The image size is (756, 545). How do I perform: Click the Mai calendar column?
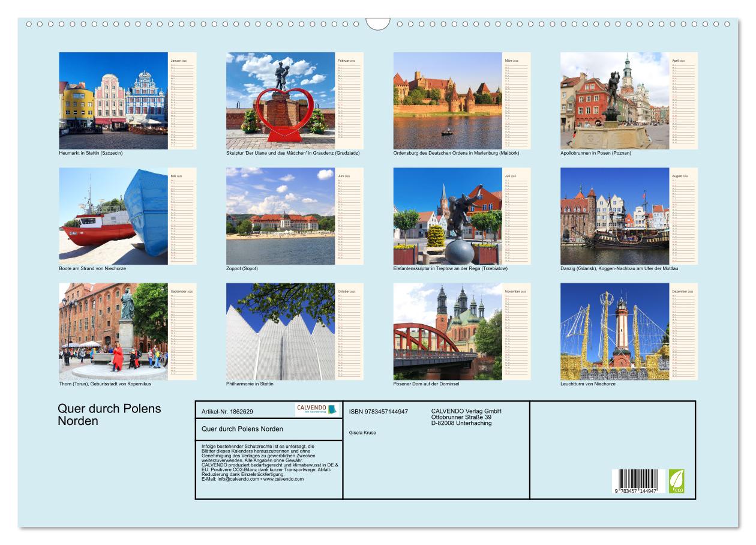[182, 216]
